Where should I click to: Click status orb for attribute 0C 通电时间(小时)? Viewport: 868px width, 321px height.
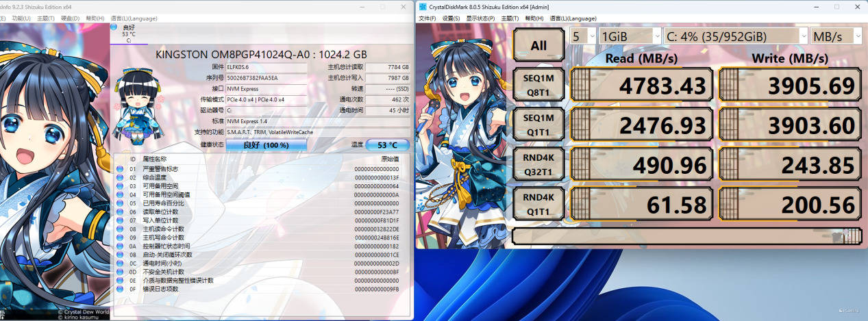coord(119,263)
